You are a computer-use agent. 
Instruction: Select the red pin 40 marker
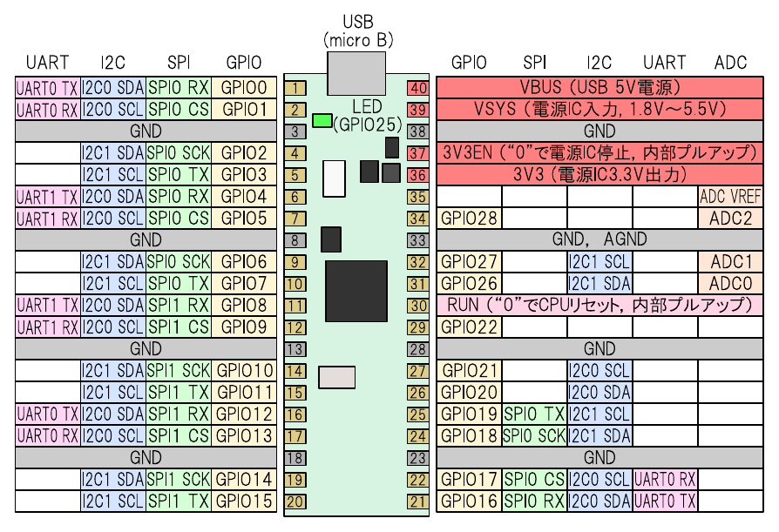pyautogui.click(x=418, y=87)
